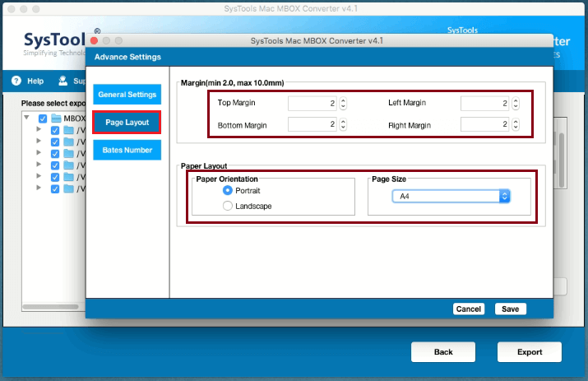The image size is (588, 381).
Task: Cancel the Advance Settings dialog
Action: (469, 309)
